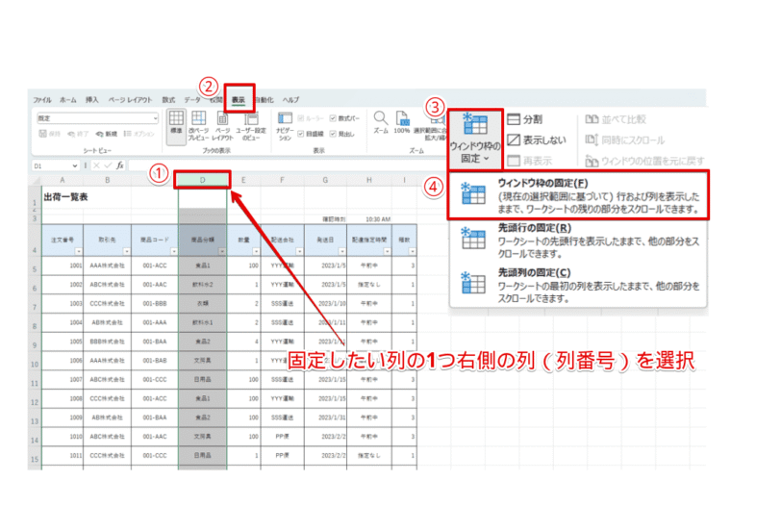This screenshot has height=532, width=781.
Task: Expand the Name Box dropdown arrow
Action: tap(75, 165)
